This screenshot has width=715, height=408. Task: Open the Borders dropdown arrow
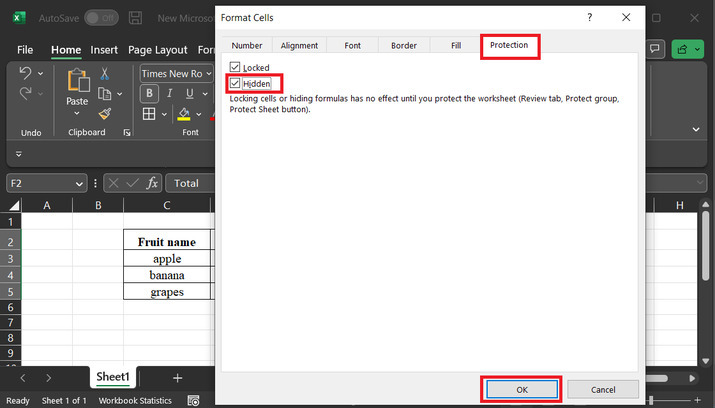164,114
